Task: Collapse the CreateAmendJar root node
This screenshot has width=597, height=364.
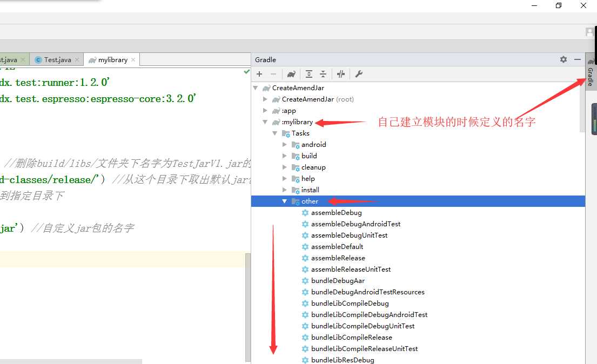Action: click(256, 88)
